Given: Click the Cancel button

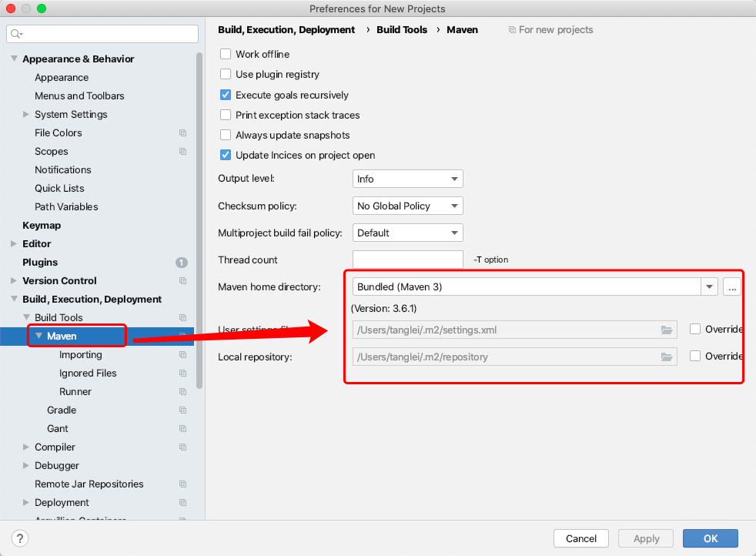Looking at the screenshot, I should point(581,538).
